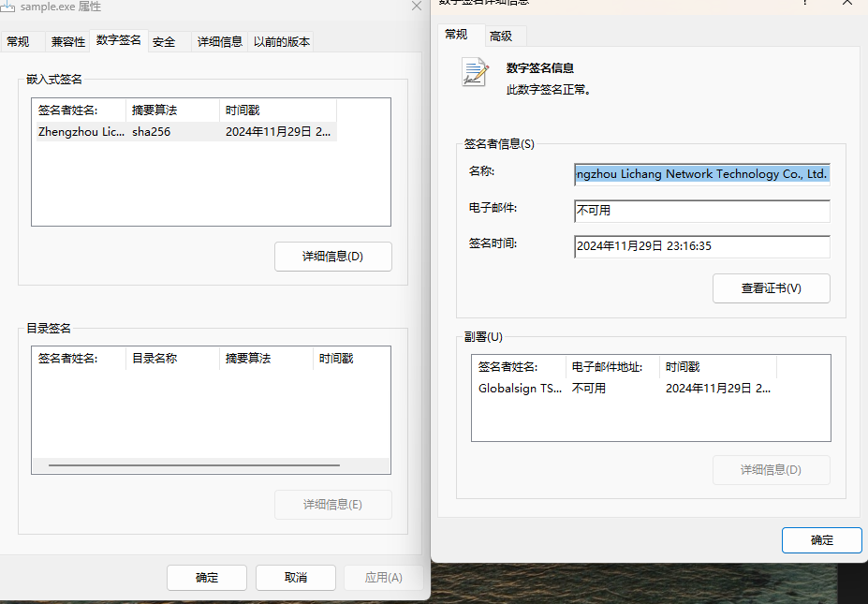This screenshot has height=604, width=868.
Task: Click the catalog signatures horizontal scrollbar
Action: [194, 465]
